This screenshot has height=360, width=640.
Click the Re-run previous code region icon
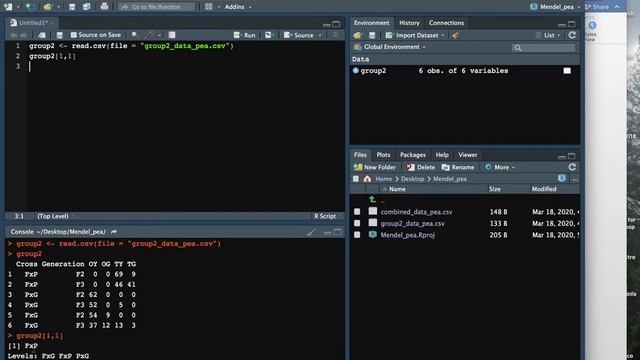click(268, 35)
